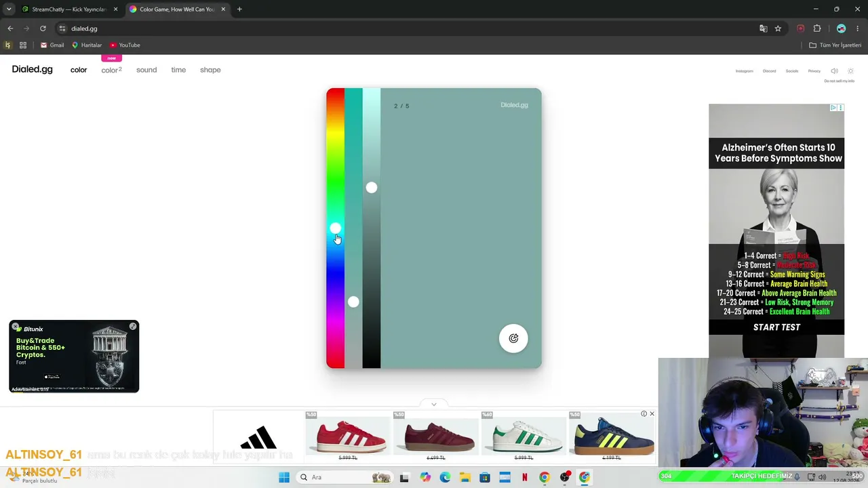This screenshot has width=868, height=488.
Task: Mute the Dialed.gg game sound
Action: click(835, 71)
